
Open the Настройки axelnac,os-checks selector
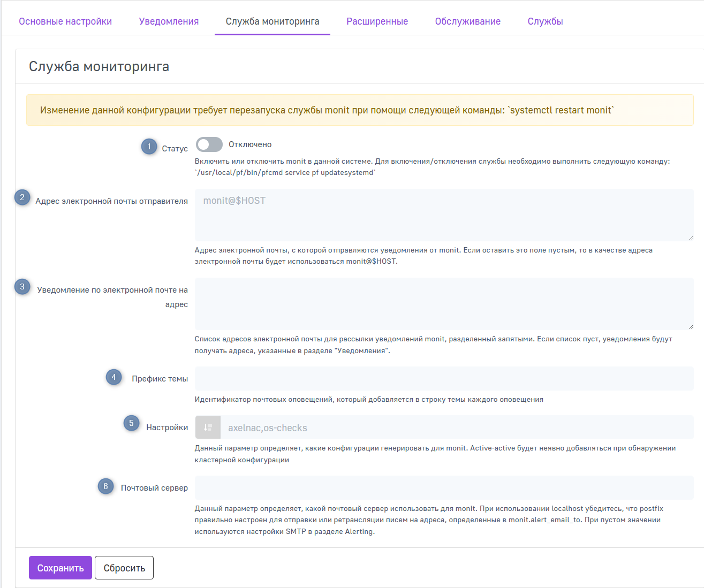click(x=456, y=427)
